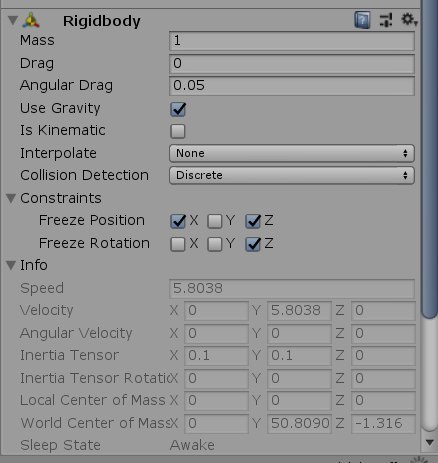Check Freeze Rotation Y

[x=215, y=244]
